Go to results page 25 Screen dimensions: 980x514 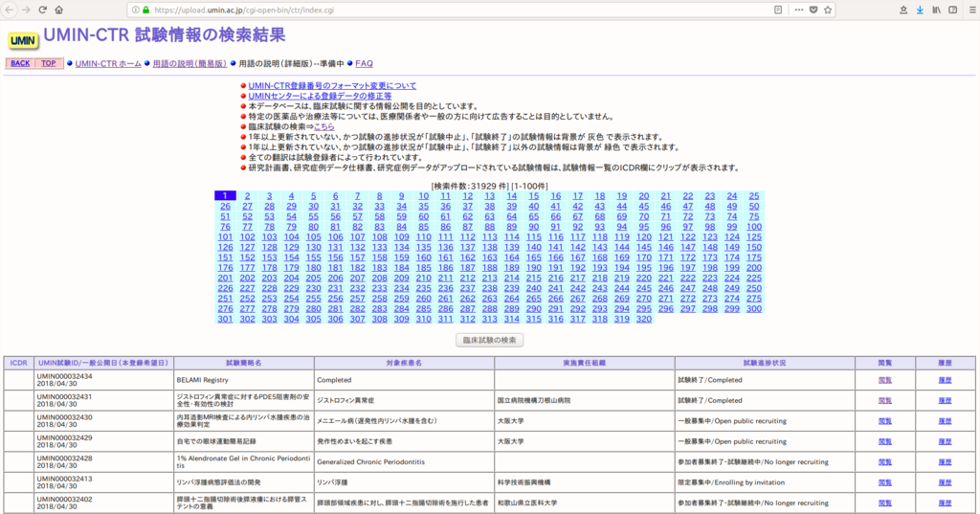(754, 196)
